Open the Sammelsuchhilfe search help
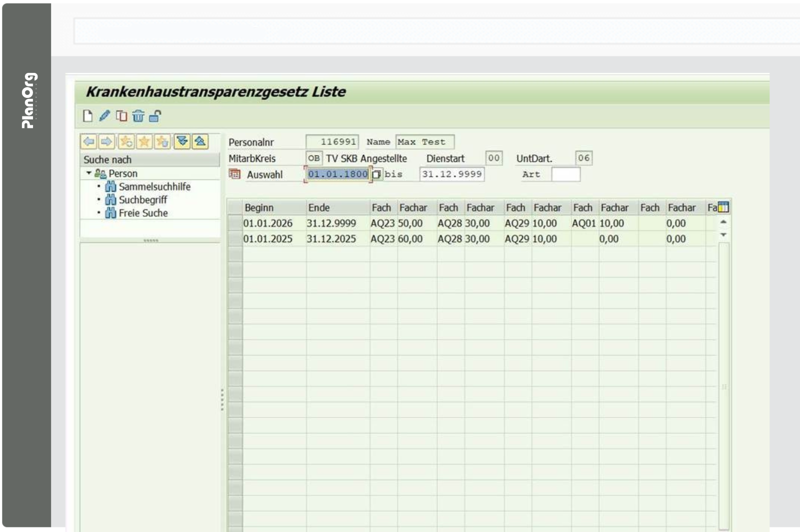 click(154, 187)
